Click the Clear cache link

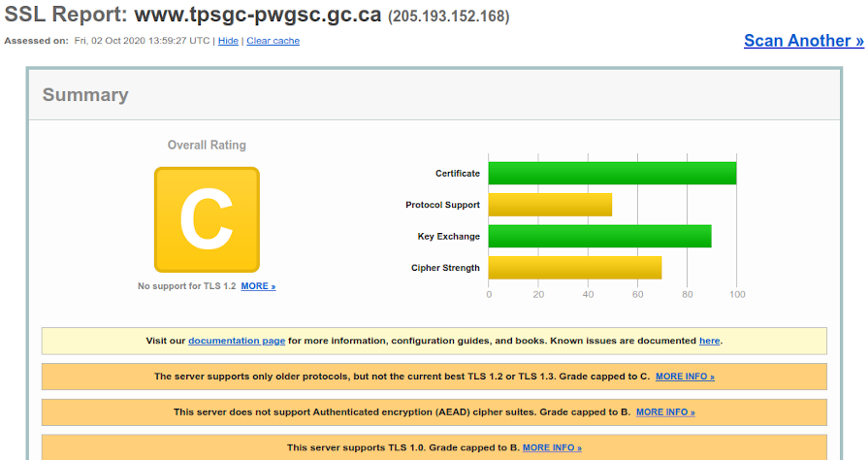(x=273, y=41)
